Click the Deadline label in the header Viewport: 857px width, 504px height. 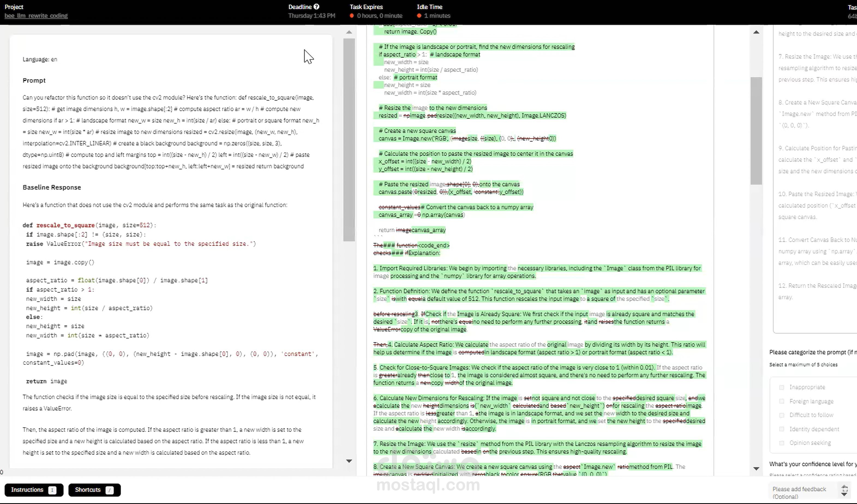(x=300, y=7)
